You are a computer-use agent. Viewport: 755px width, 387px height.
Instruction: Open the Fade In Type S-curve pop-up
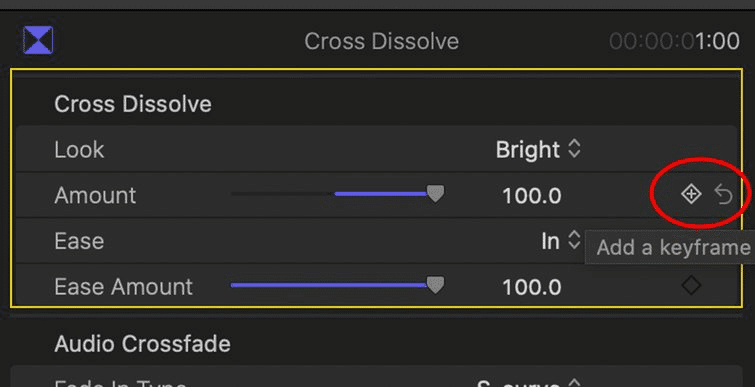[x=528, y=384]
